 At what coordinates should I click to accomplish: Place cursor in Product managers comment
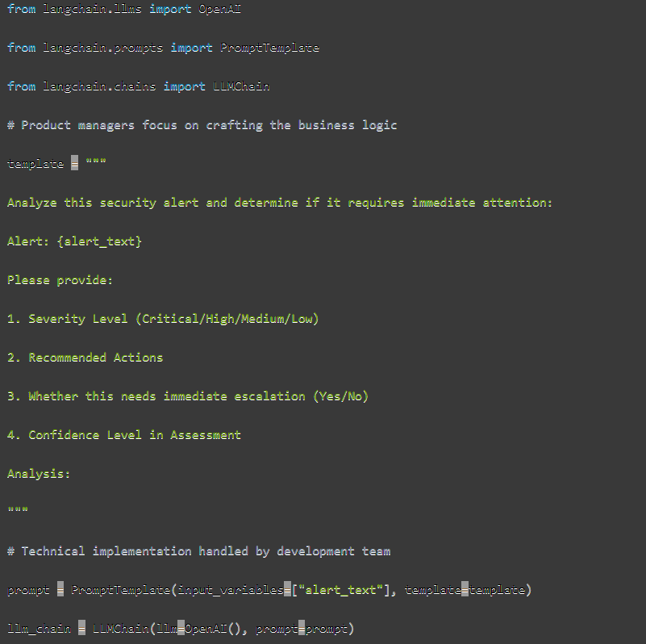202,125
